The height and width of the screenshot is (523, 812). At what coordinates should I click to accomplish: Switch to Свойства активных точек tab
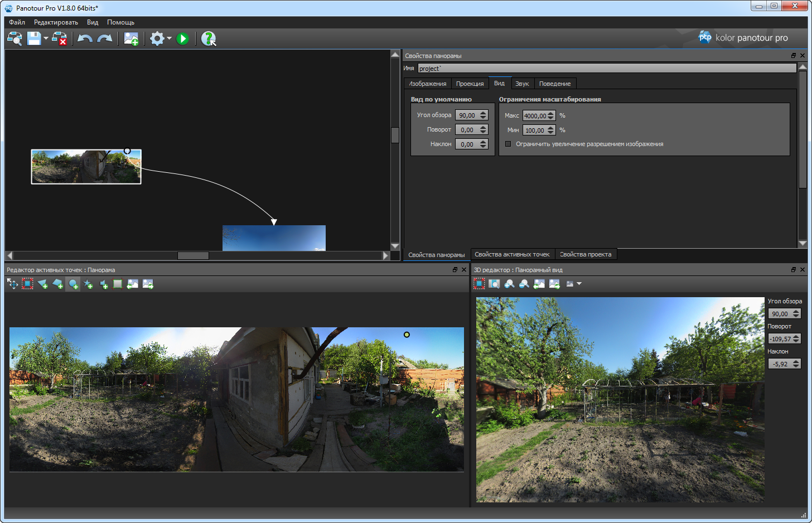click(x=512, y=254)
